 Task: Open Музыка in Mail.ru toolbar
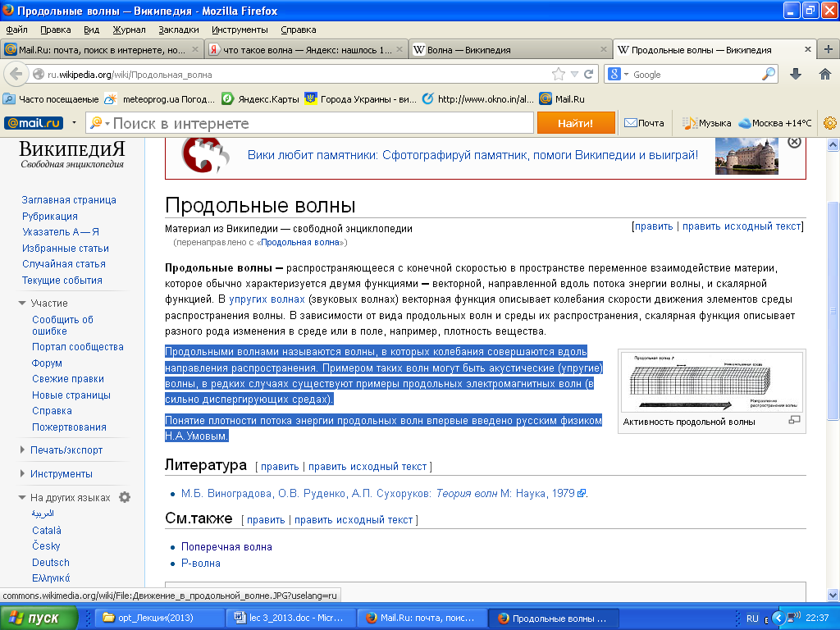point(706,123)
